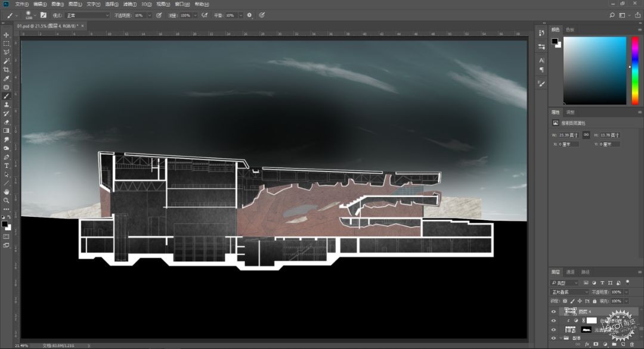Open brush preset picker dropdown
644x349 pixels.
tap(35, 15)
